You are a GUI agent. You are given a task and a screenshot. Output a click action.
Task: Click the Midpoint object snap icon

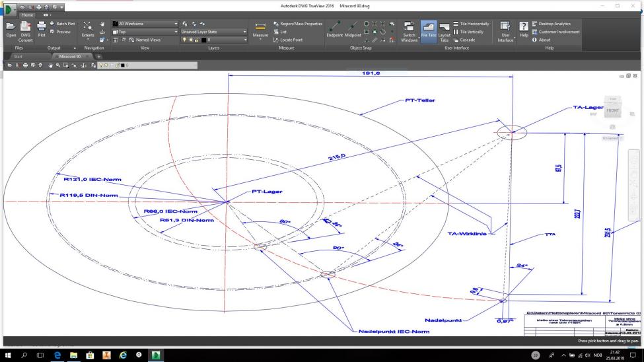coord(353,28)
